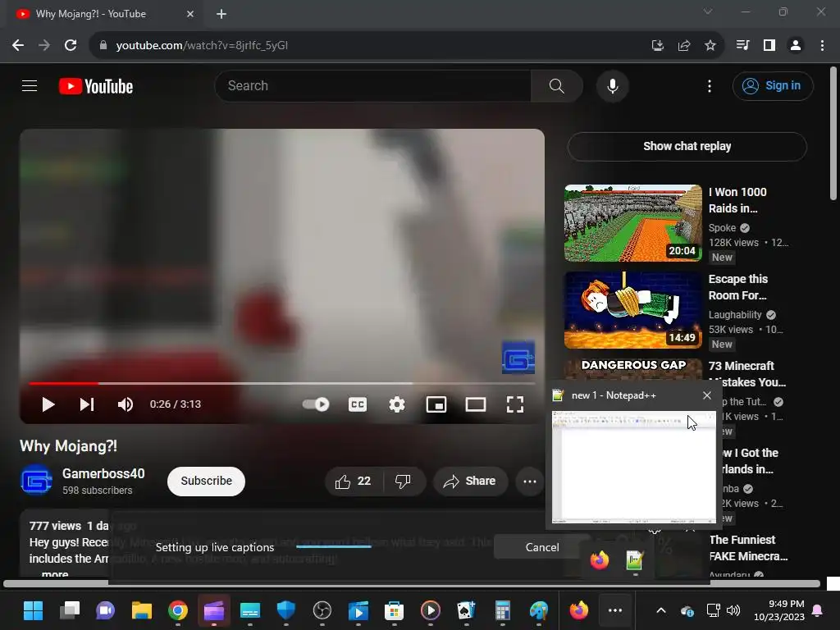Open Escape this Room video thumbnail
The image size is (840, 630).
[x=632, y=310]
